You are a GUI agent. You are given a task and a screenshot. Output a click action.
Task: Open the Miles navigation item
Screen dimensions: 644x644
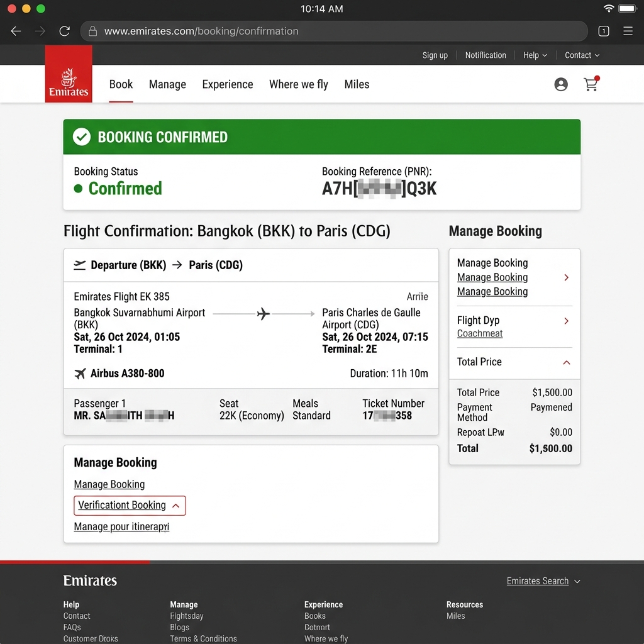357,84
